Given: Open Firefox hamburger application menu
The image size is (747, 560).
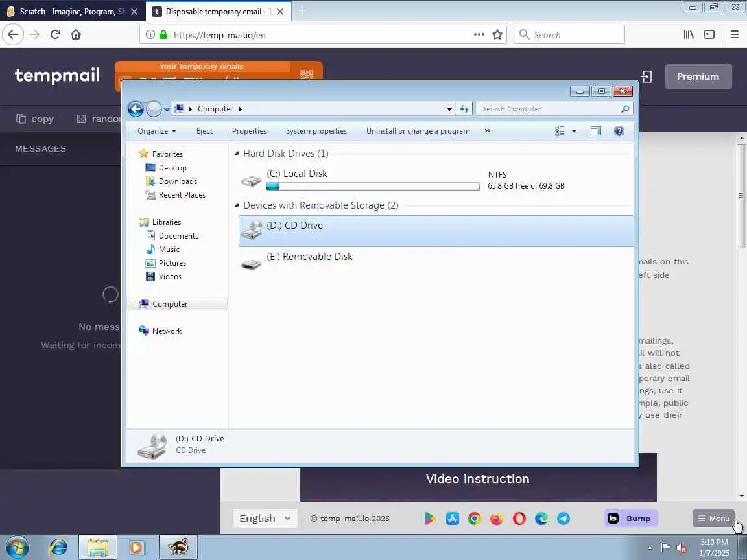Looking at the screenshot, I should click(x=735, y=35).
